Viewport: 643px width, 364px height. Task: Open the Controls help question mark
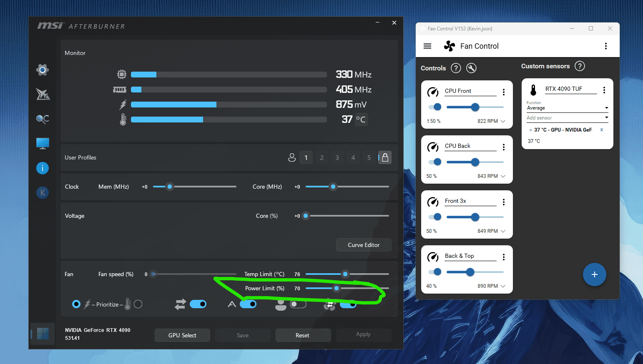point(456,68)
